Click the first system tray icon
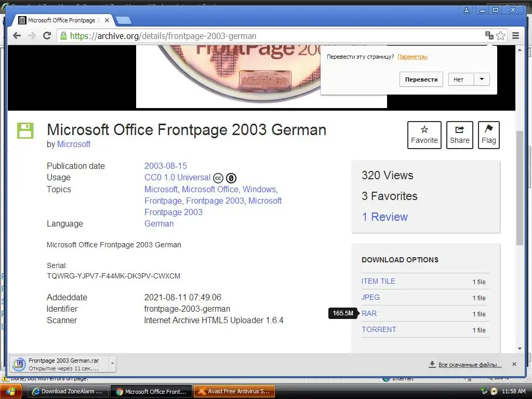This screenshot has width=532, height=399. (x=484, y=391)
